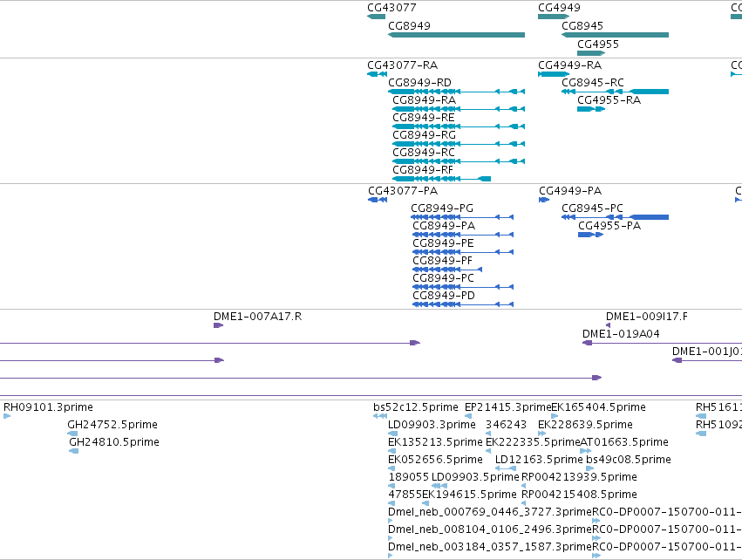Click the EK165404.5prime EST label
The height and width of the screenshot is (560, 742).
coord(599,407)
